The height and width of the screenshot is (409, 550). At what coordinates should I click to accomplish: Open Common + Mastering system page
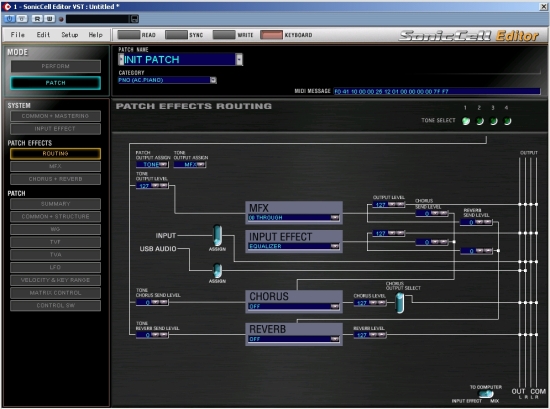click(x=55, y=116)
